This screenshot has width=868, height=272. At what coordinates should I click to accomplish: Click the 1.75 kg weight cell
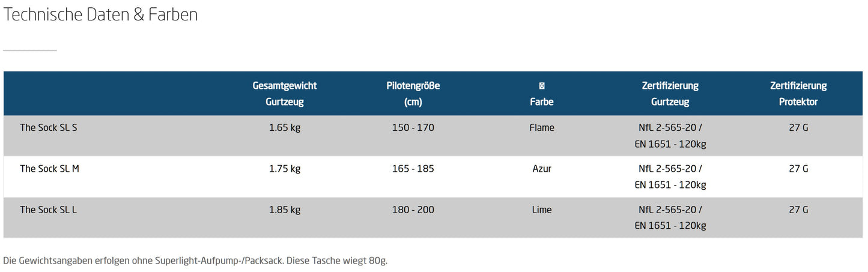pyautogui.click(x=285, y=169)
